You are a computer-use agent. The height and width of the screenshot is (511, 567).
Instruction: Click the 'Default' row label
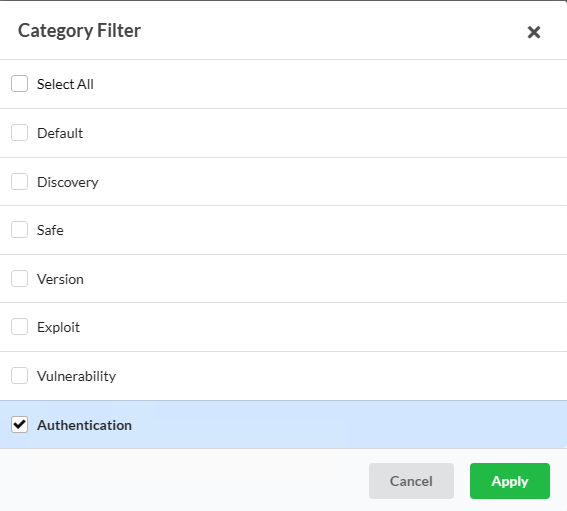60,133
